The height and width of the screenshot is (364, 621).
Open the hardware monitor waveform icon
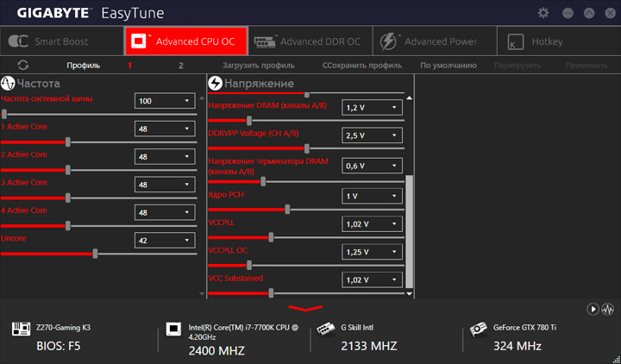[607, 309]
